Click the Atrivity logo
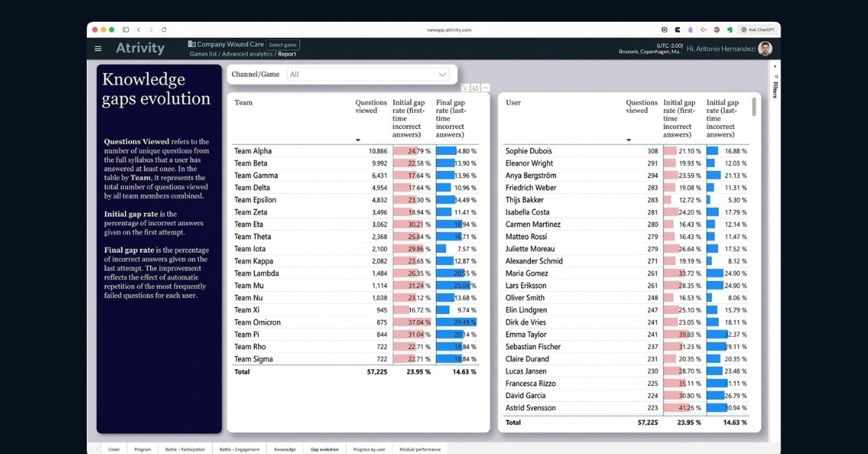Screen dimensions: 868x454 click(x=140, y=49)
